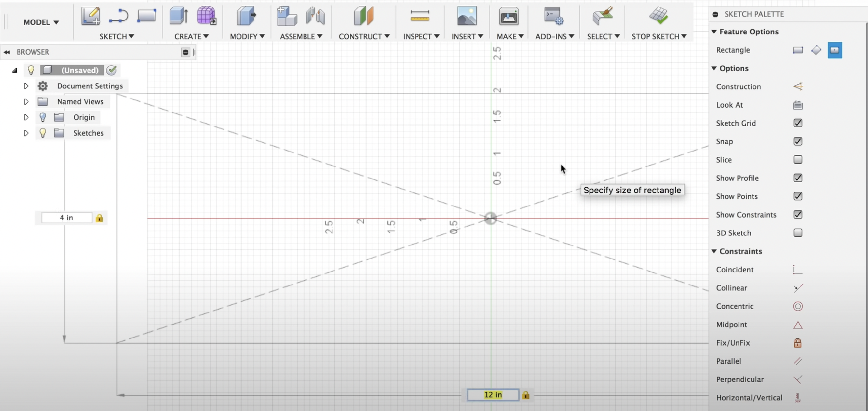Collapse the Browser panel

(x=7, y=52)
